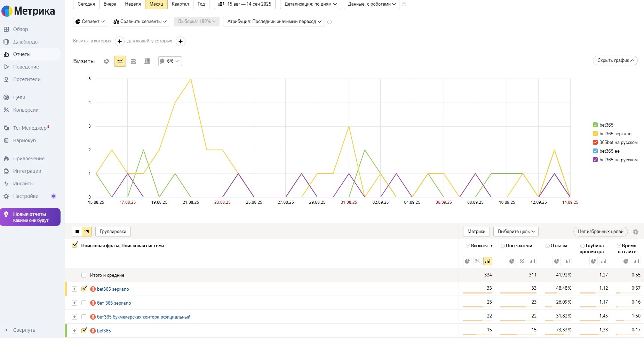
Task: Select the Год period tab
Action: (x=201, y=4)
